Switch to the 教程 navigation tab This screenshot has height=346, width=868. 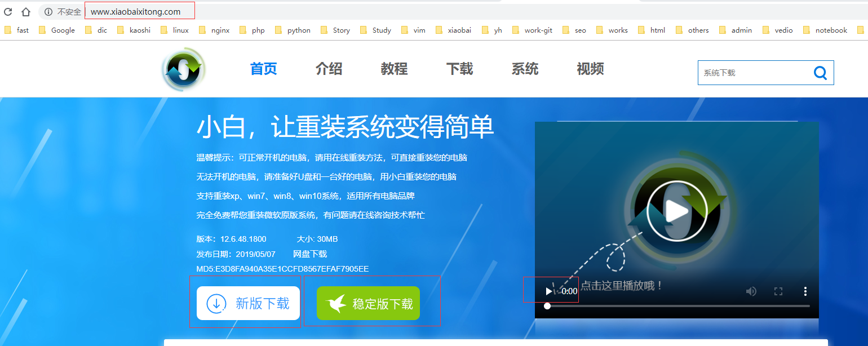tap(393, 69)
